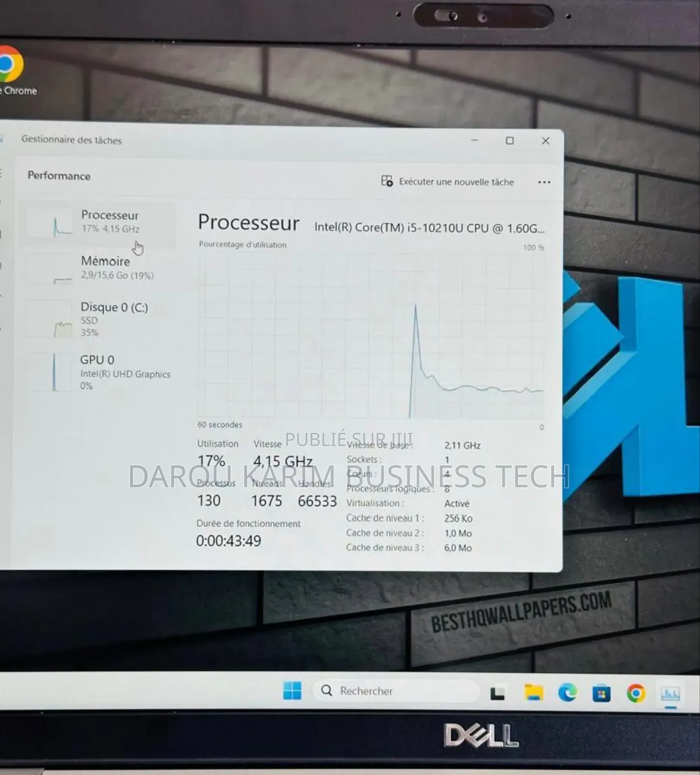
Task: Click the CPU utilization graph area
Action: click(371, 335)
